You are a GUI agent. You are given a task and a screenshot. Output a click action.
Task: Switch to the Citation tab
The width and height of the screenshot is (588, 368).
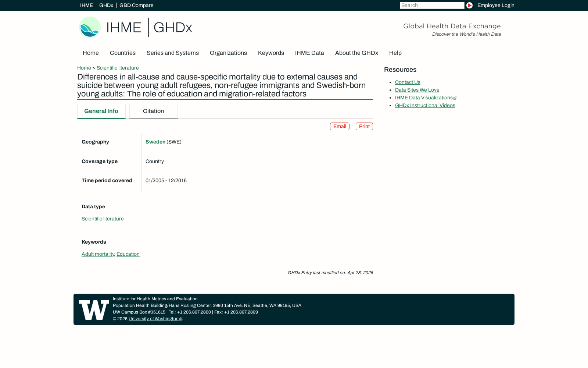154,111
